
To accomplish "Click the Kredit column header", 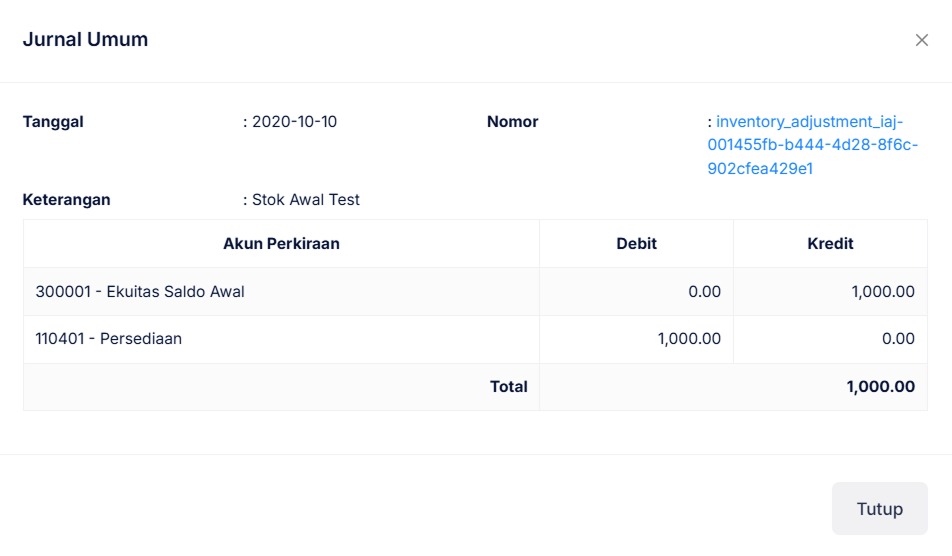I will (x=830, y=244).
